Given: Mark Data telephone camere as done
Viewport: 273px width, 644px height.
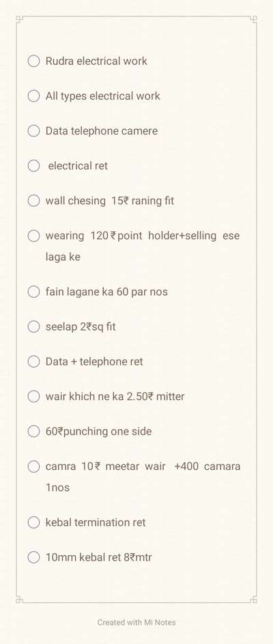Looking at the screenshot, I should (x=33, y=131).
